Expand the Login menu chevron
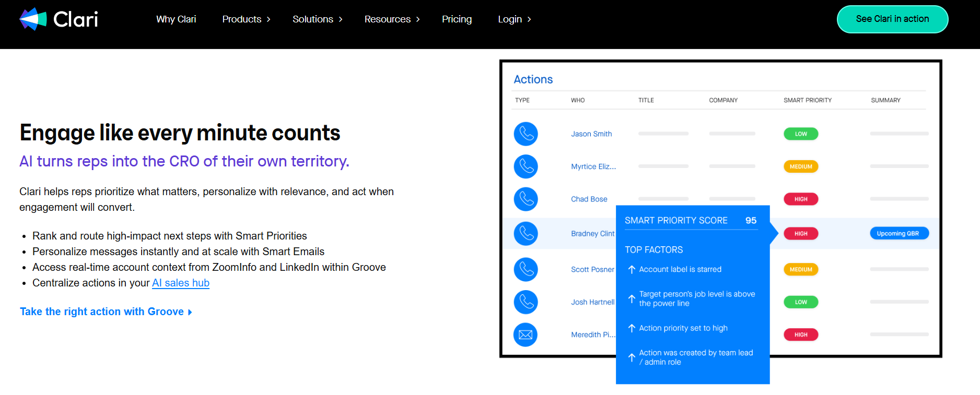Image resolution: width=980 pixels, height=395 pixels. click(529, 19)
